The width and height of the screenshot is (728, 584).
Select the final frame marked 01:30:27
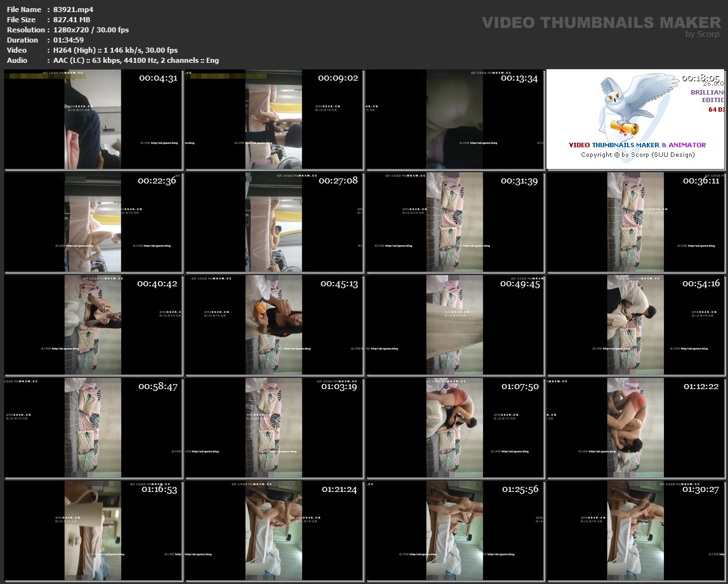point(636,531)
